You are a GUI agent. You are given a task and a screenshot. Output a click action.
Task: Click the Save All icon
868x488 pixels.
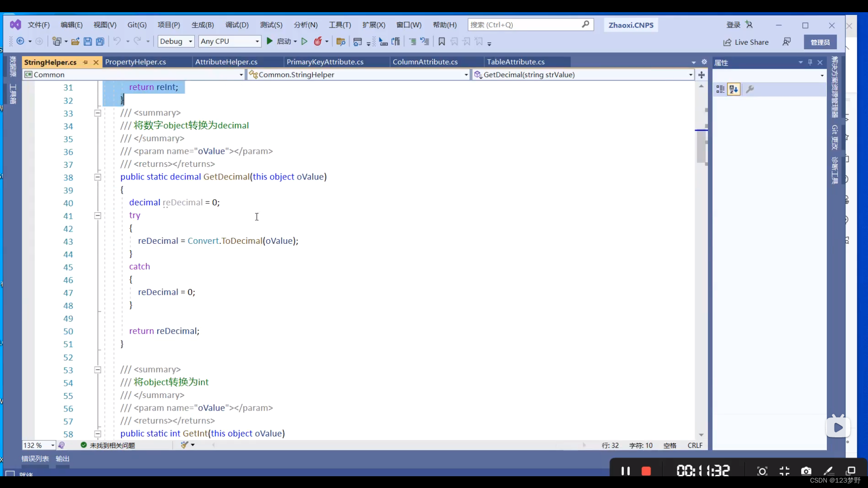100,42
